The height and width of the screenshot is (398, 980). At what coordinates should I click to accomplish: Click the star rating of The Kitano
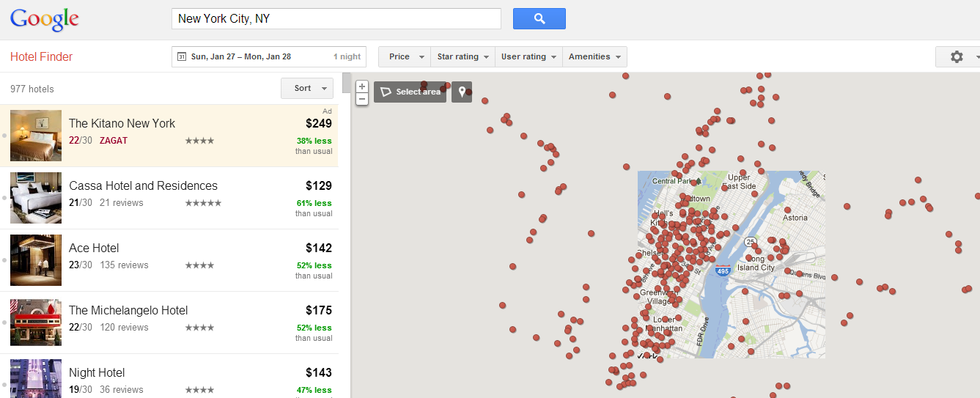point(199,141)
